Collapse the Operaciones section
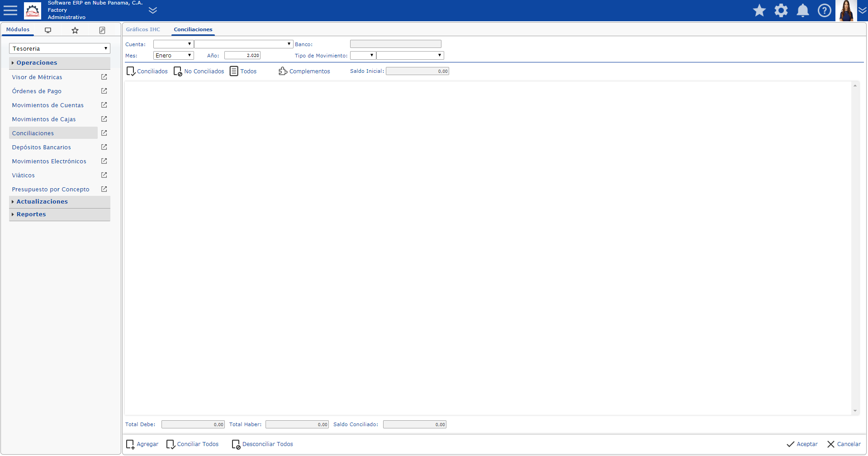868x456 pixels. point(60,63)
